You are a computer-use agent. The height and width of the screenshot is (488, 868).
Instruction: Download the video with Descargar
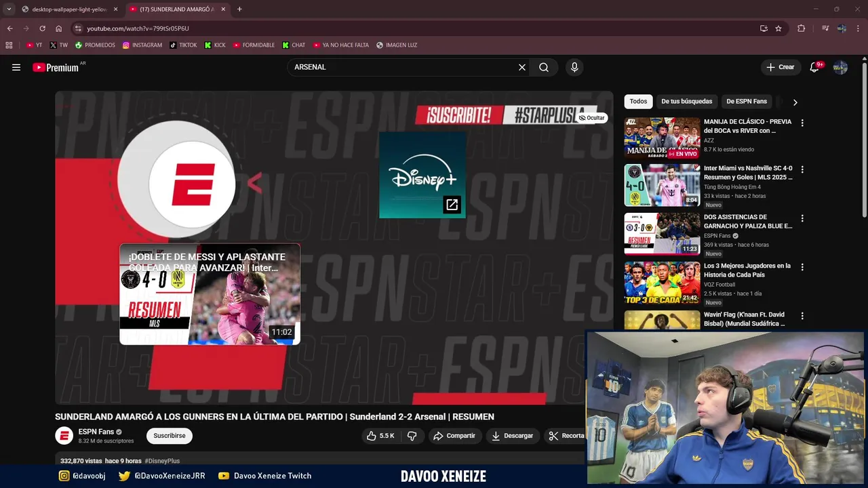(x=512, y=436)
